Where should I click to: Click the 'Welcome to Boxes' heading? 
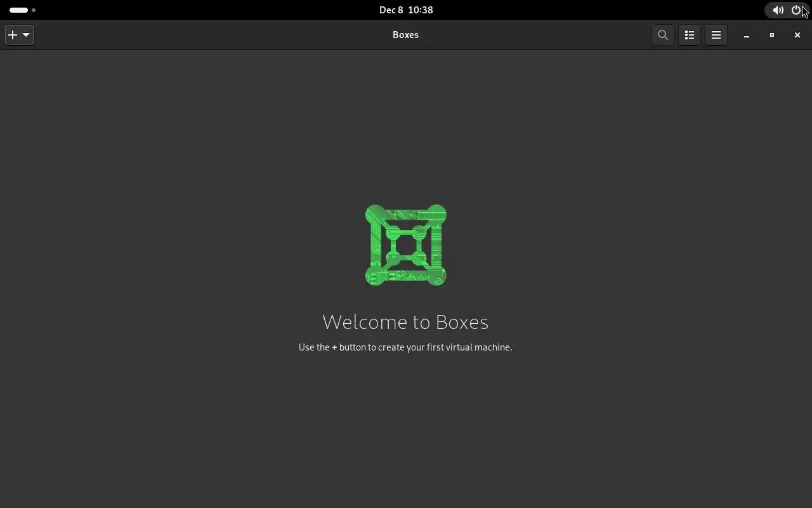pos(405,322)
